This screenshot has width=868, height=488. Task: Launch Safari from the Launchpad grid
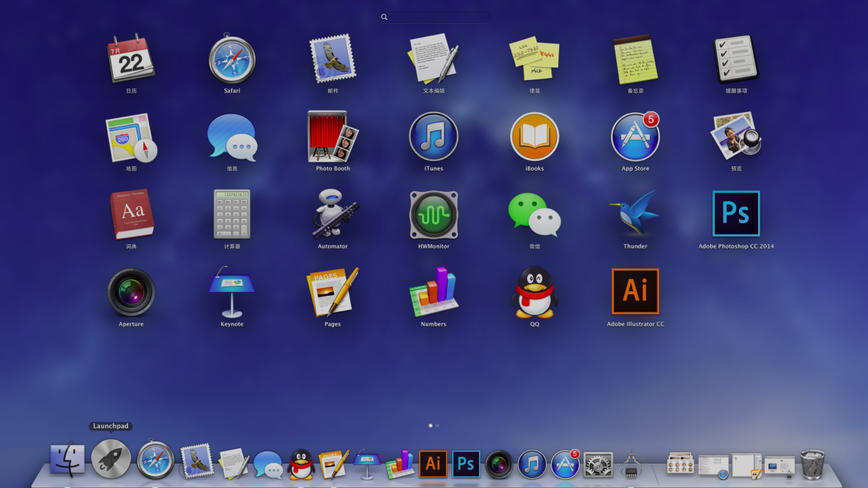click(232, 59)
